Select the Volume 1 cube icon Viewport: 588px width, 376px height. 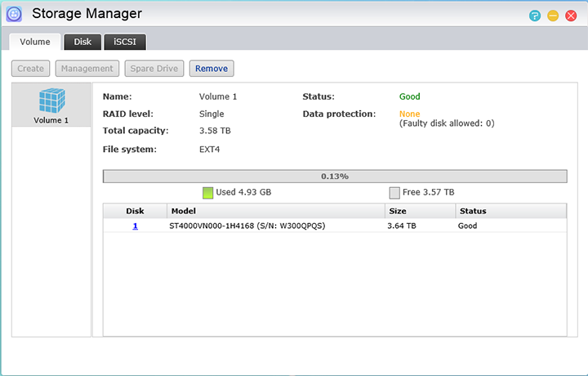tap(51, 101)
